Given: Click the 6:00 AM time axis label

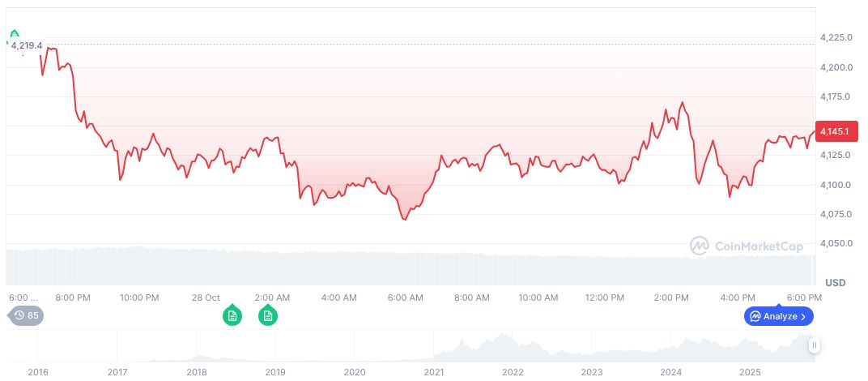Looking at the screenshot, I should pyautogui.click(x=405, y=298).
